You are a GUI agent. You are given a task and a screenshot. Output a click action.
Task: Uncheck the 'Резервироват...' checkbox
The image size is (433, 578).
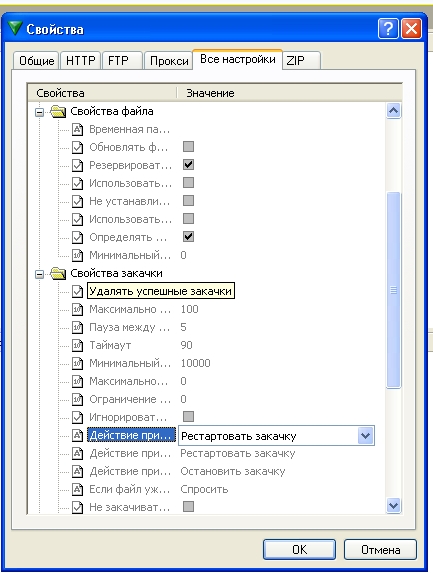pyautogui.click(x=188, y=165)
